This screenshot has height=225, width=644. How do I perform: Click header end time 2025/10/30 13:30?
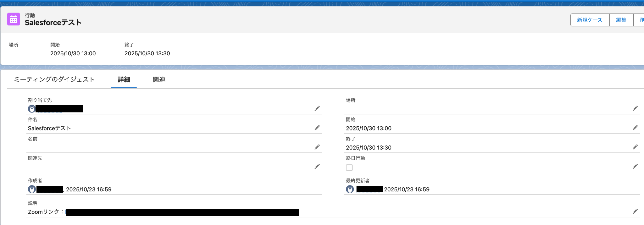[147, 53]
